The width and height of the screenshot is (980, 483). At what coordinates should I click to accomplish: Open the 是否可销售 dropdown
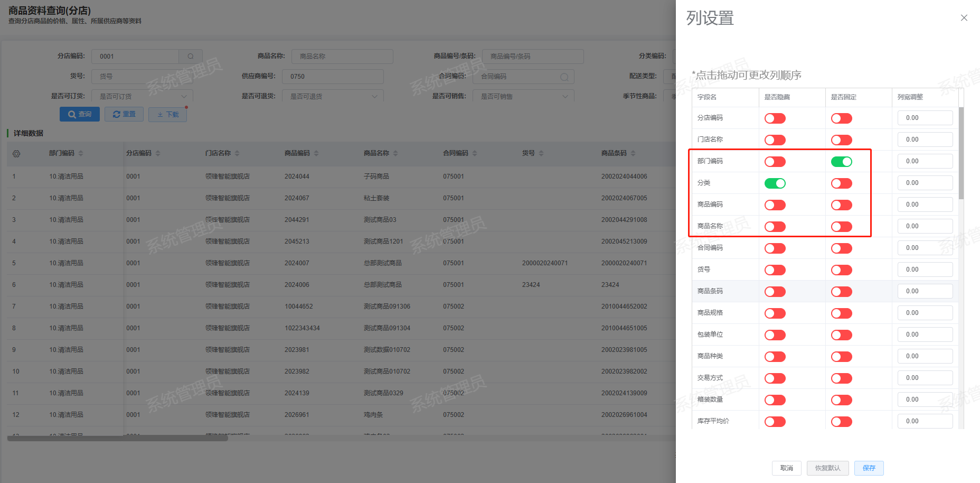pos(523,97)
